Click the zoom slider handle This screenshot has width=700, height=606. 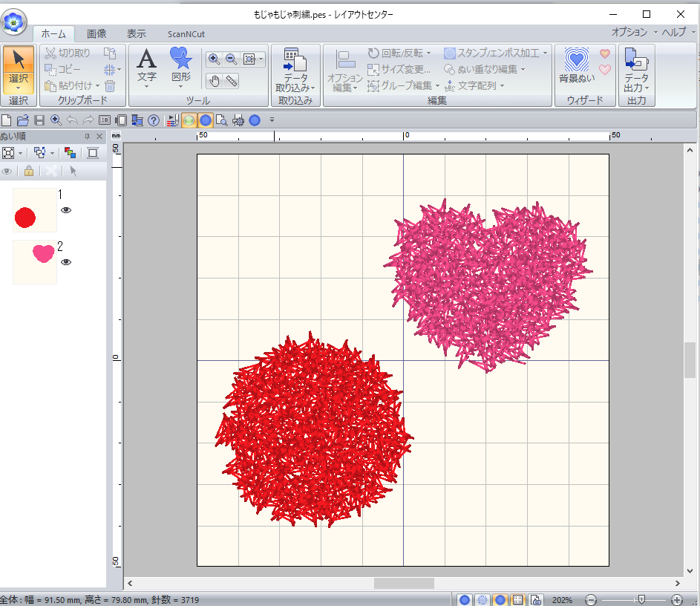(x=641, y=599)
